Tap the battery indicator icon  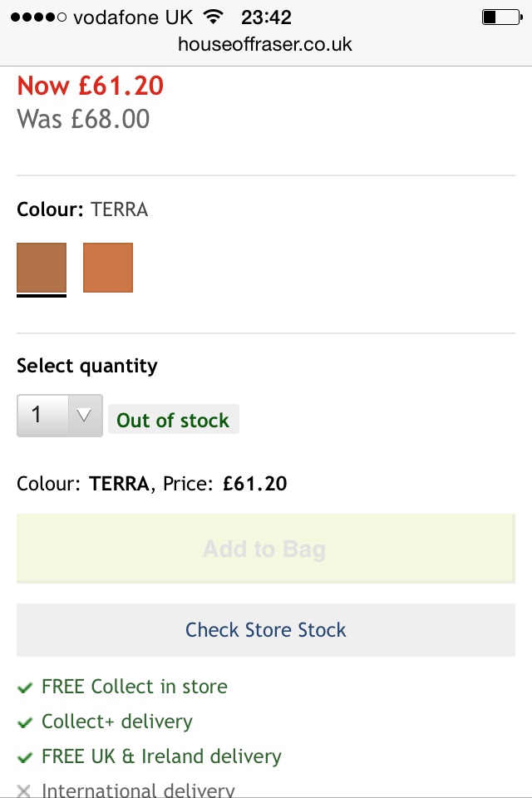pos(502,17)
